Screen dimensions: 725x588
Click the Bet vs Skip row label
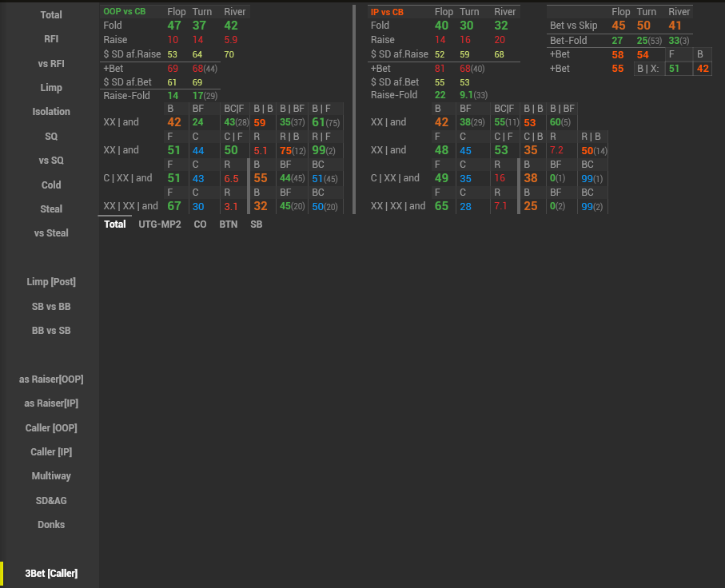pyautogui.click(x=573, y=26)
